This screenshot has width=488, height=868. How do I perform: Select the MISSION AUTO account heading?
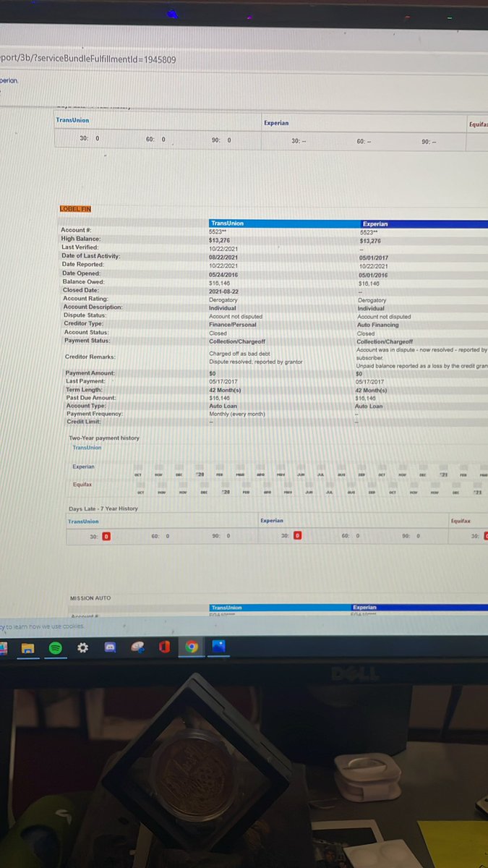[x=91, y=598]
